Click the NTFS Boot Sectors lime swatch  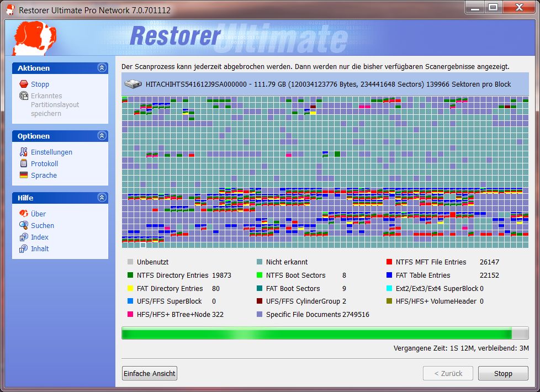[260, 275]
